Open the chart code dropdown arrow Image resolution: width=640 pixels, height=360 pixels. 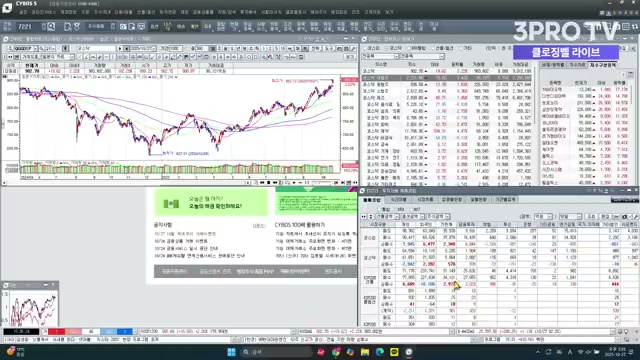coord(36,49)
